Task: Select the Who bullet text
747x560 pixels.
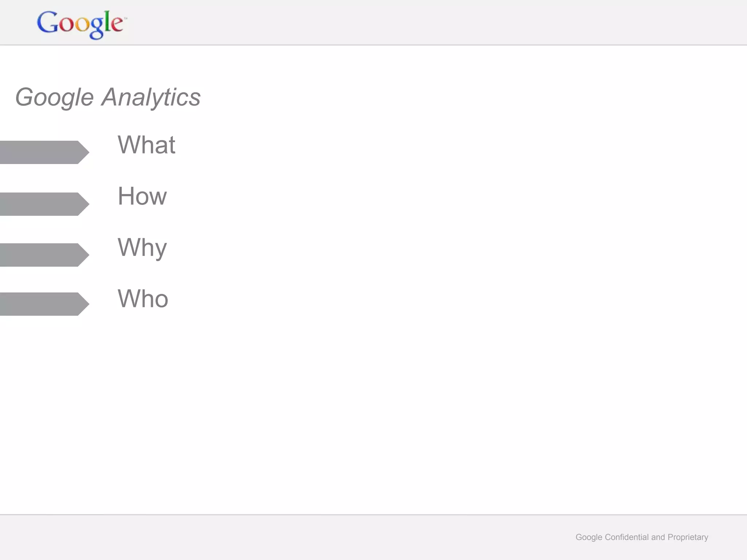Action: pyautogui.click(x=143, y=299)
